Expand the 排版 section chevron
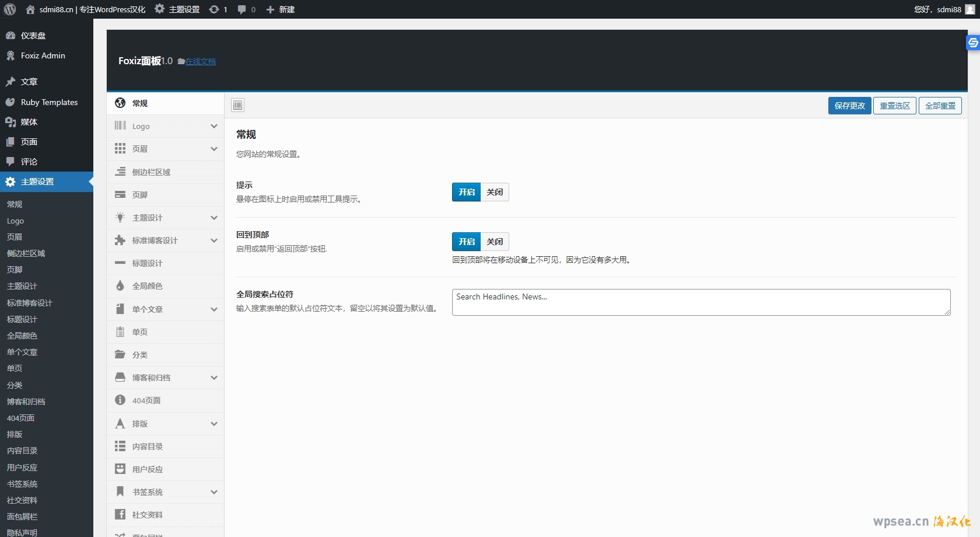This screenshot has width=980, height=537. point(214,424)
